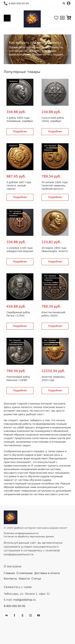This screenshot has height=644, width=75.
Task: Open the shopping cart icon
Action: pyautogui.click(x=69, y=18)
